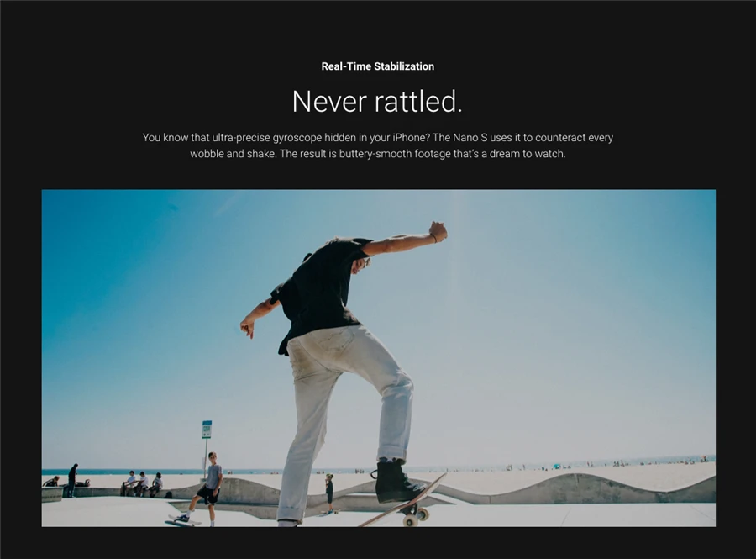This screenshot has height=559, width=756.
Task: Click the skateboarder's black t-shirt
Action: 321,288
